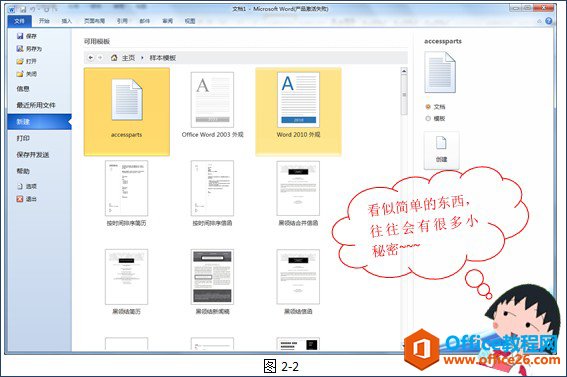This screenshot has height=377, width=567.
Task: Select the 黑领结信函 template thumbnail
Action: click(298, 277)
